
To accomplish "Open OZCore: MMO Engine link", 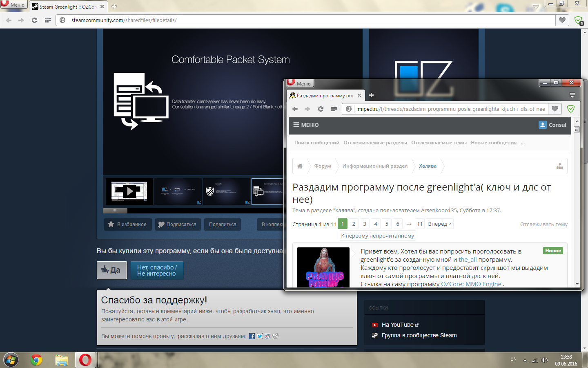I will click(x=471, y=284).
